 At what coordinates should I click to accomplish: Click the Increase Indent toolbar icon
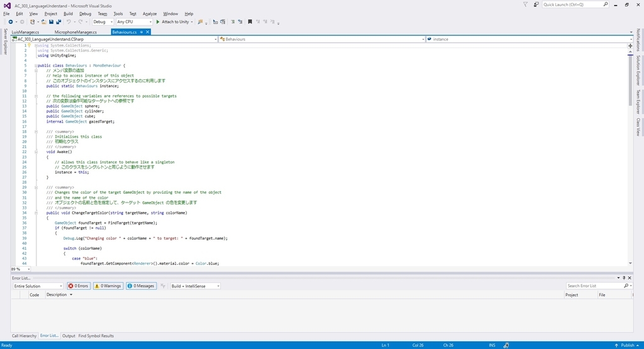coord(223,22)
